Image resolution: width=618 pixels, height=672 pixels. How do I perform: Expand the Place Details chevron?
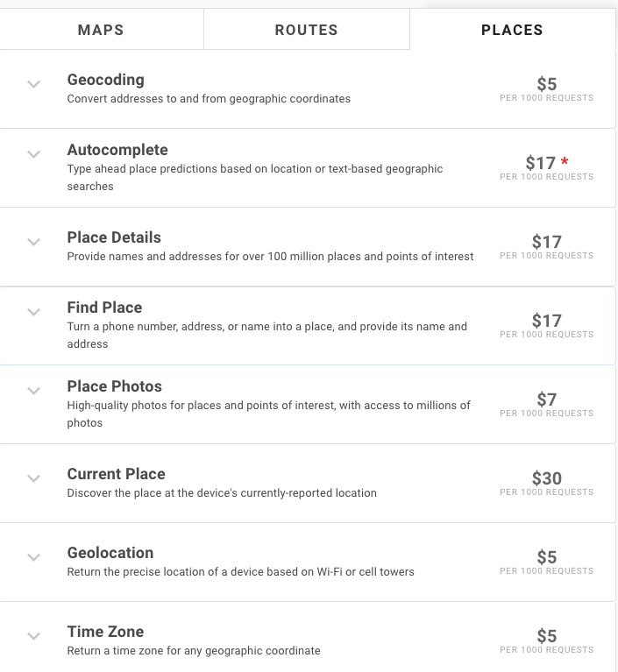click(x=34, y=242)
